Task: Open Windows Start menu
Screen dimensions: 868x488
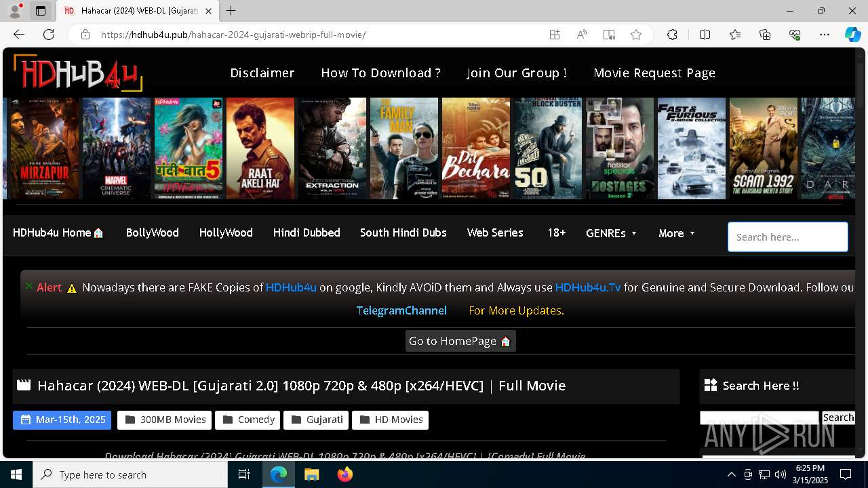Action: pyautogui.click(x=16, y=474)
